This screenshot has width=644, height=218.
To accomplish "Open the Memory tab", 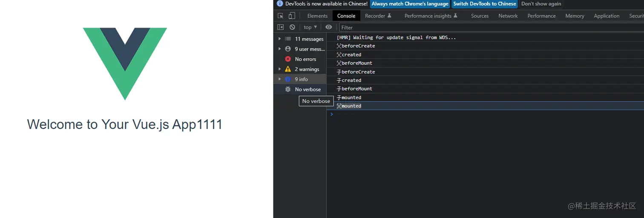I will click(575, 16).
